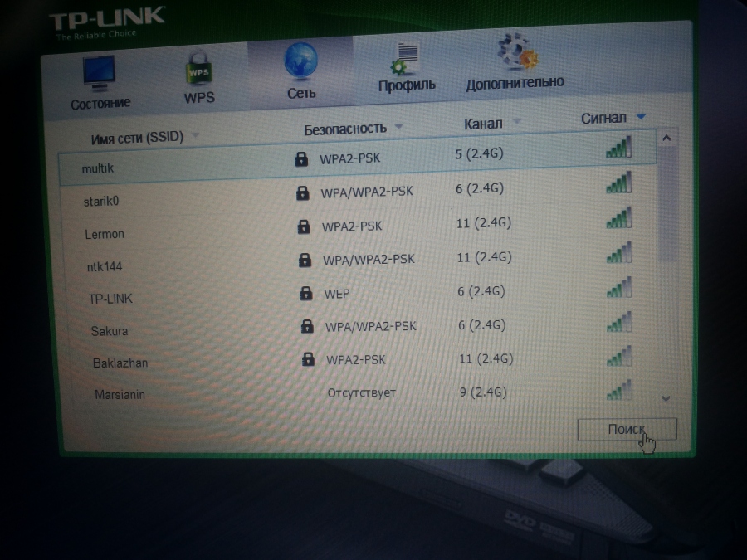Click channel 9 (2.4G) cell
The height and width of the screenshot is (560, 747).
click(483, 392)
